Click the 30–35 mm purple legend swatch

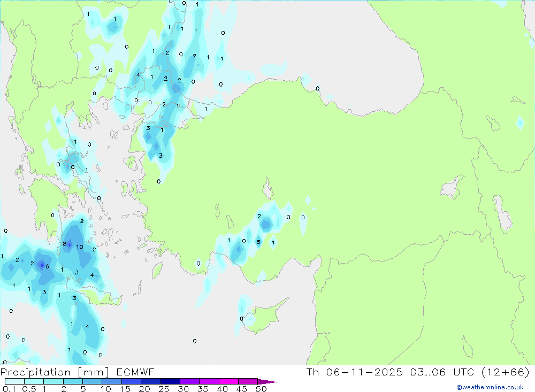tap(190, 381)
